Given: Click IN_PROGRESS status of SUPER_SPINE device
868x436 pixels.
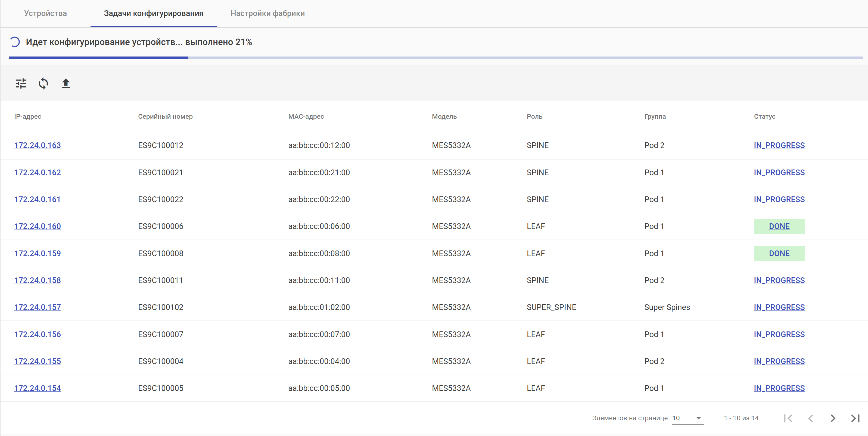Looking at the screenshot, I should click(x=779, y=308).
